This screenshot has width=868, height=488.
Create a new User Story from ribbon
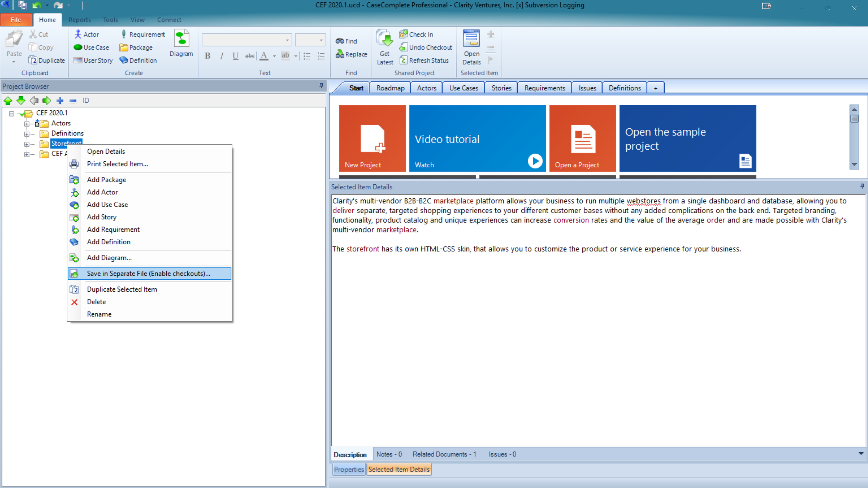pyautogui.click(x=93, y=60)
